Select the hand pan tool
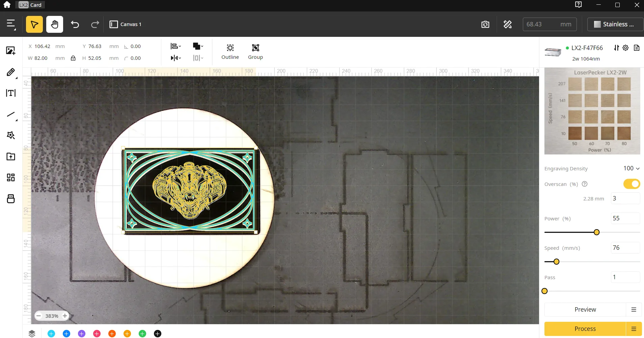 (55, 24)
